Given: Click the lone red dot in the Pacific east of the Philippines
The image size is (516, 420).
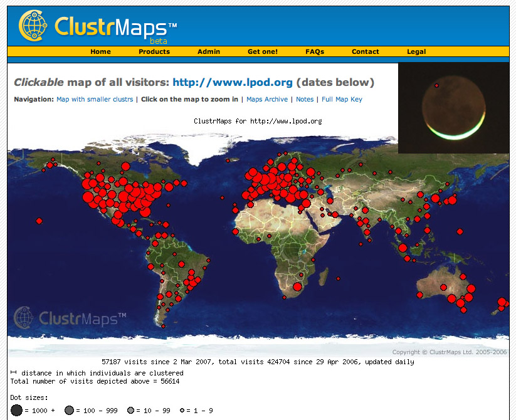Looking at the screenshot, I should click(460, 232).
